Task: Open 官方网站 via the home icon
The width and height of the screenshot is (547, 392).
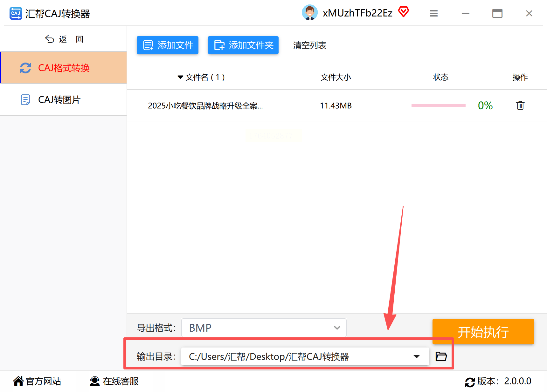Action: click(18, 381)
